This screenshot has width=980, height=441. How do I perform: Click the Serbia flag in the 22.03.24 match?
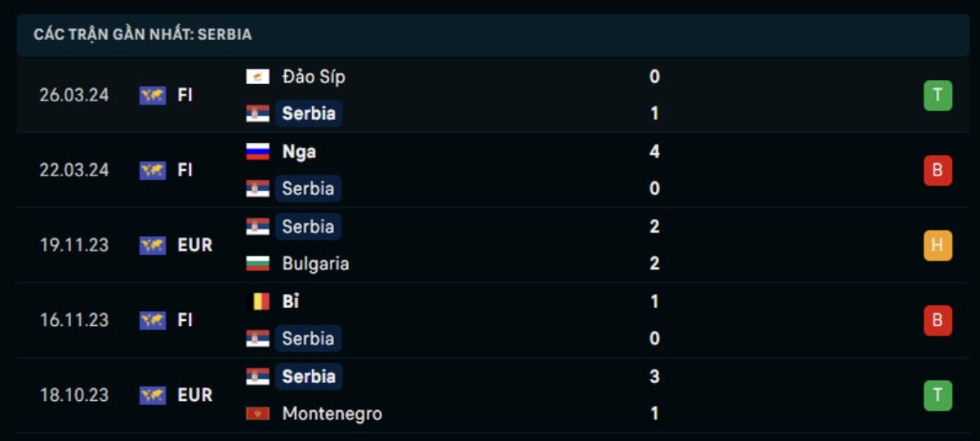tap(257, 189)
